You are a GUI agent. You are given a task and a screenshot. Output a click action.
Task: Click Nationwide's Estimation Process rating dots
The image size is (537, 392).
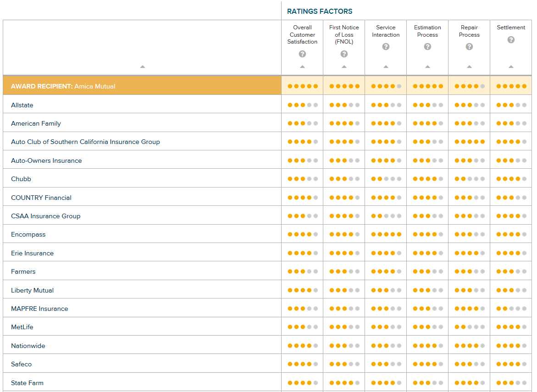(428, 346)
